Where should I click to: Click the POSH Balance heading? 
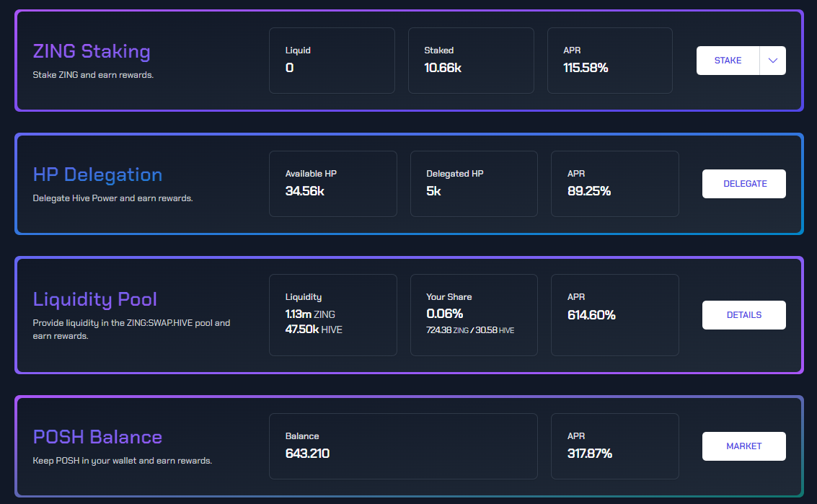[x=97, y=437]
